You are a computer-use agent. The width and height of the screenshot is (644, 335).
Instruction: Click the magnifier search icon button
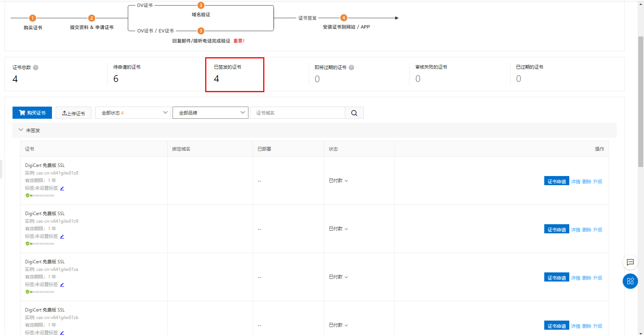point(354,113)
